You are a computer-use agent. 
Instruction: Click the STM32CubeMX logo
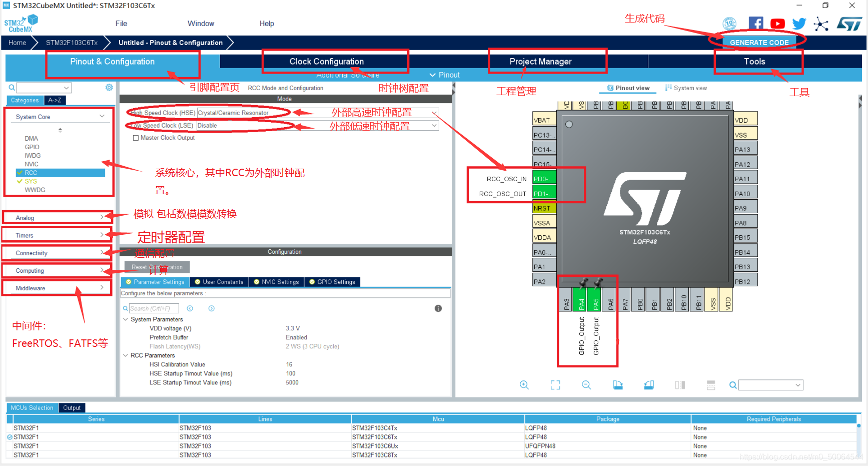coord(21,23)
